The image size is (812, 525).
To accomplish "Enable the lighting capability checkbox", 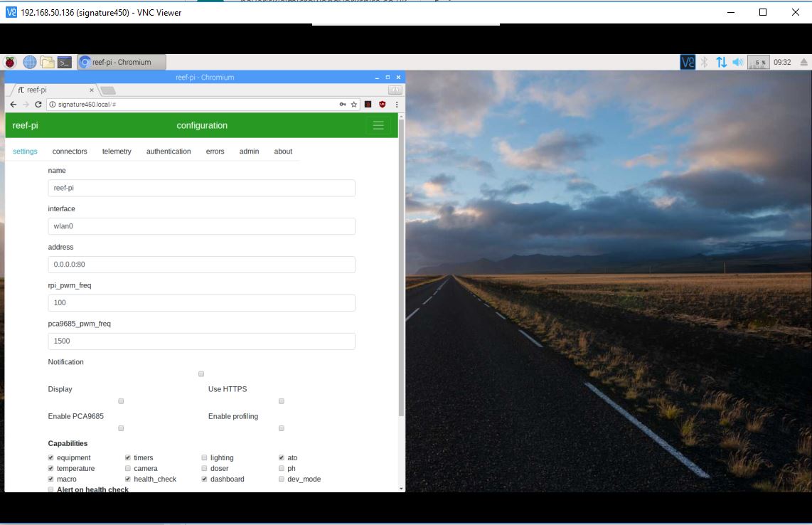I will tap(204, 457).
